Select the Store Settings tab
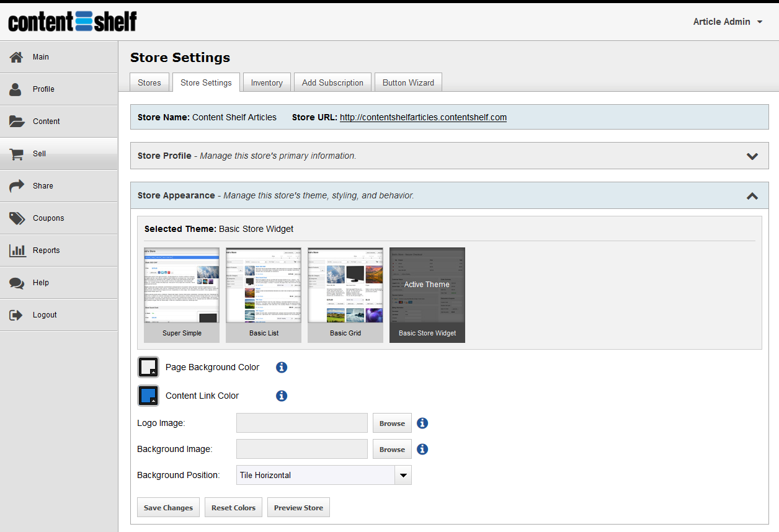This screenshot has width=779, height=532. pos(206,82)
